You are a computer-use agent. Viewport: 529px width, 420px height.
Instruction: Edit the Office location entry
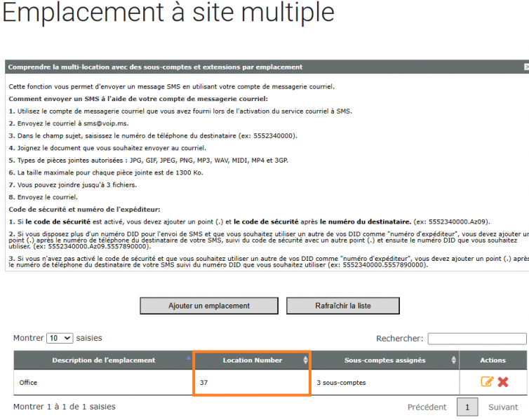click(x=487, y=381)
